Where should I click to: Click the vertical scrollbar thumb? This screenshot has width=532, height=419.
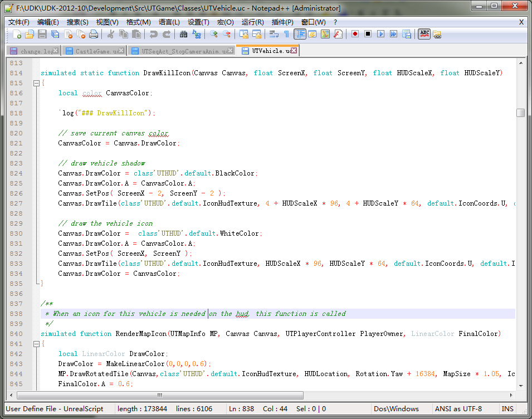pyautogui.click(x=520, y=113)
